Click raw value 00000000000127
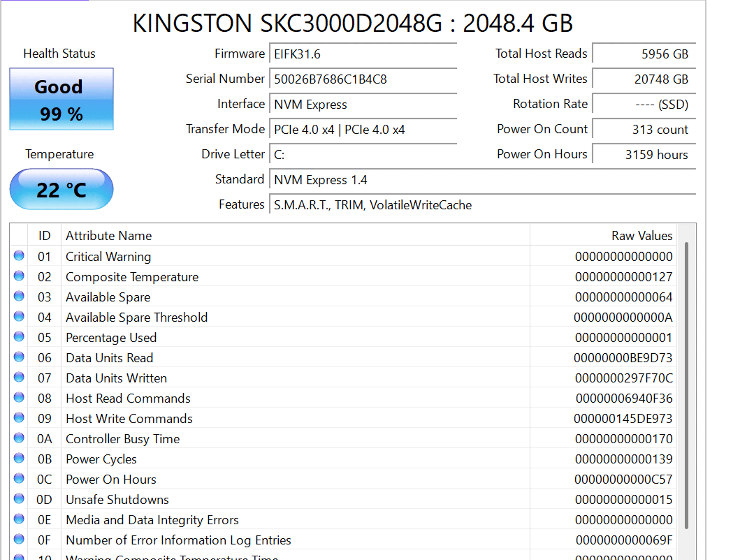Image resolution: width=747 pixels, height=560 pixels. tap(624, 277)
